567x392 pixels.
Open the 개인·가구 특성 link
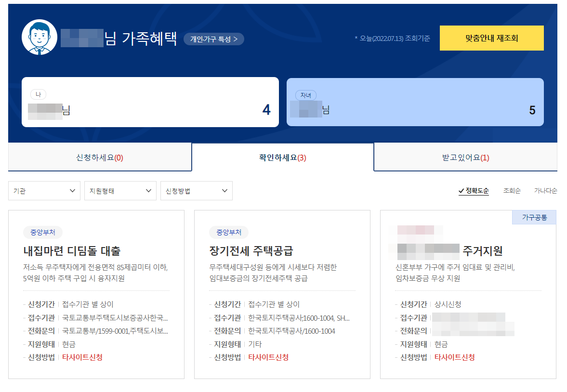[214, 39]
